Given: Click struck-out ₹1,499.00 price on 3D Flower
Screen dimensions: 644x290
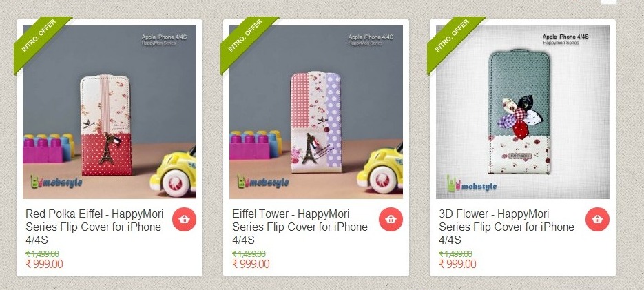Looking at the screenshot, I should point(455,254).
